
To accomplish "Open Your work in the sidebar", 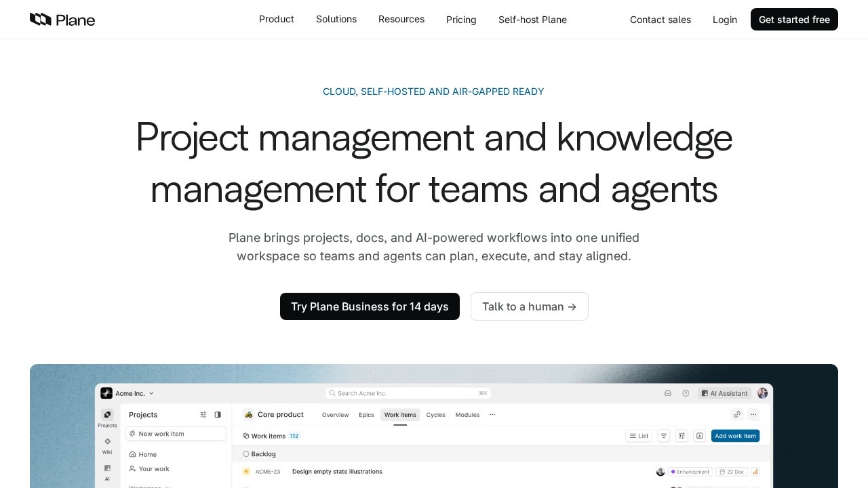I will [149, 468].
